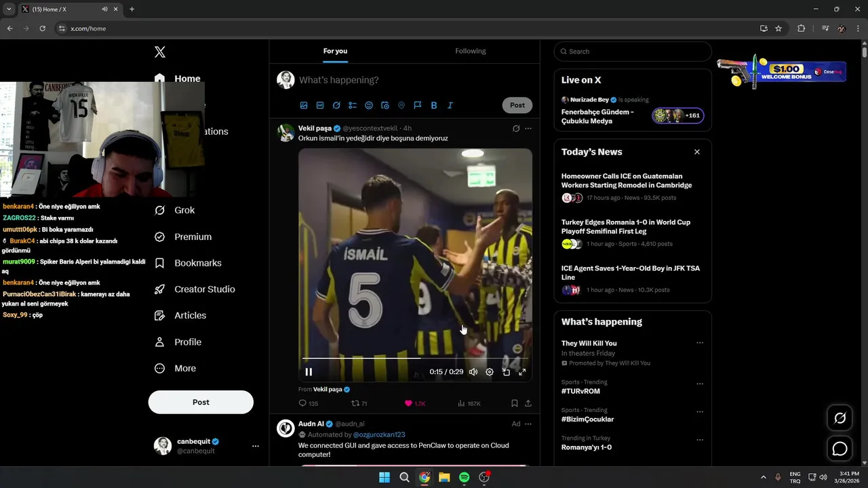The width and height of the screenshot is (868, 488).
Task: Click the flag icon in composer toolbar
Action: pos(418,105)
